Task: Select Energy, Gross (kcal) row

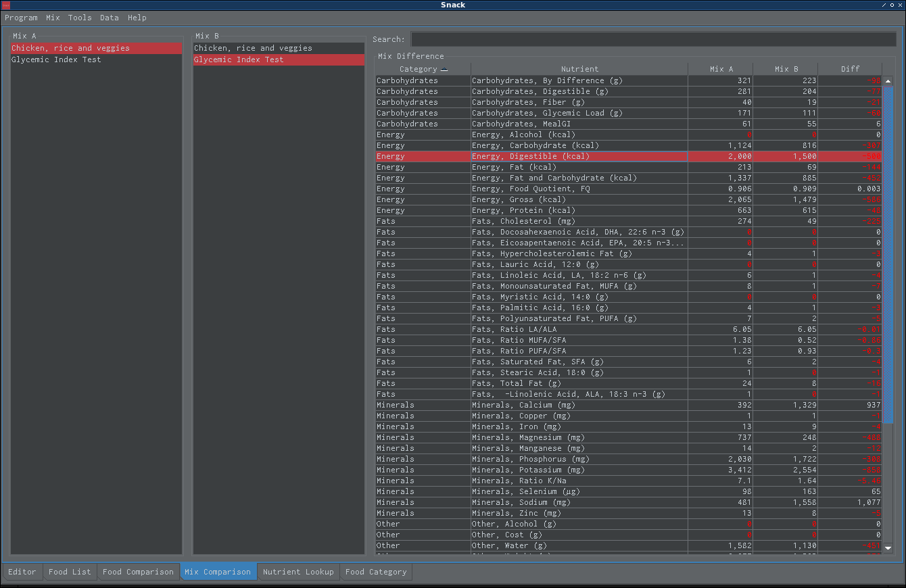Action: click(x=628, y=199)
